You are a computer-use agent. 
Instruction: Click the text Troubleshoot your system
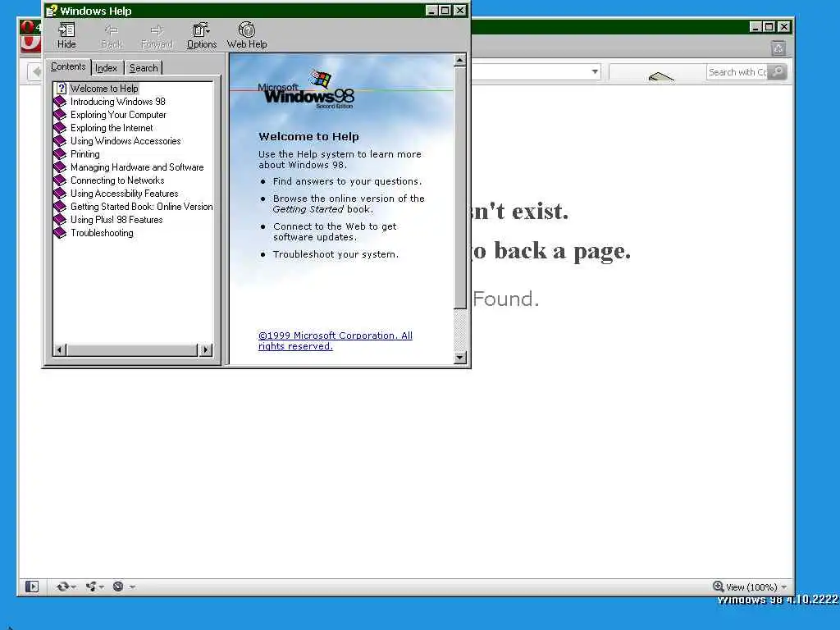[x=336, y=254]
